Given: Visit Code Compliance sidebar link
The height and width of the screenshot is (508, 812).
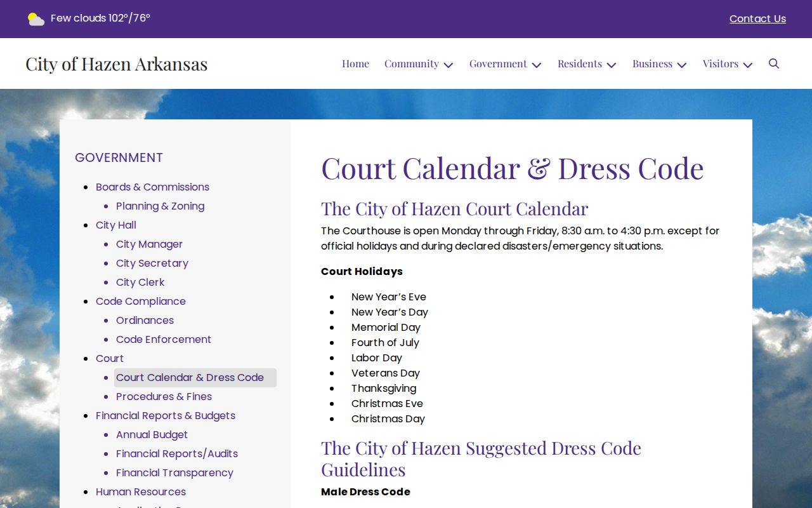Looking at the screenshot, I should point(141,301).
